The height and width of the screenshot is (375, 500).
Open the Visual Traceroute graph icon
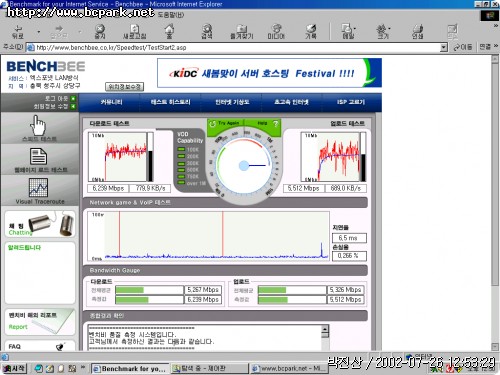click(38, 187)
